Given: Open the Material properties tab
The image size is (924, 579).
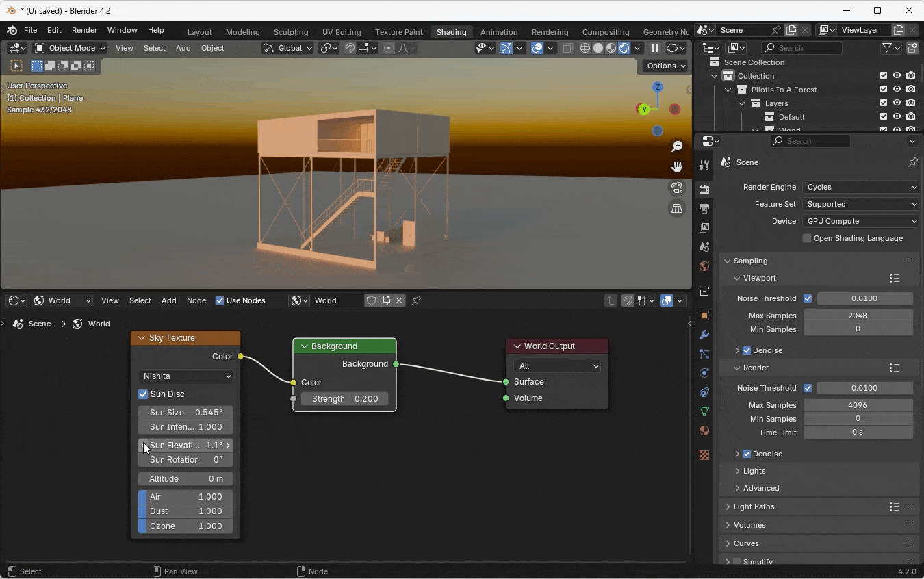Looking at the screenshot, I should 704,430.
